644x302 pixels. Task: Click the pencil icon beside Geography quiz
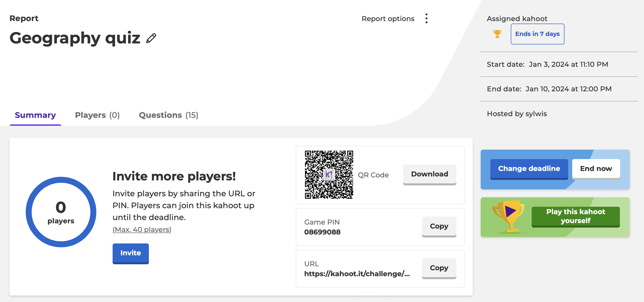151,38
